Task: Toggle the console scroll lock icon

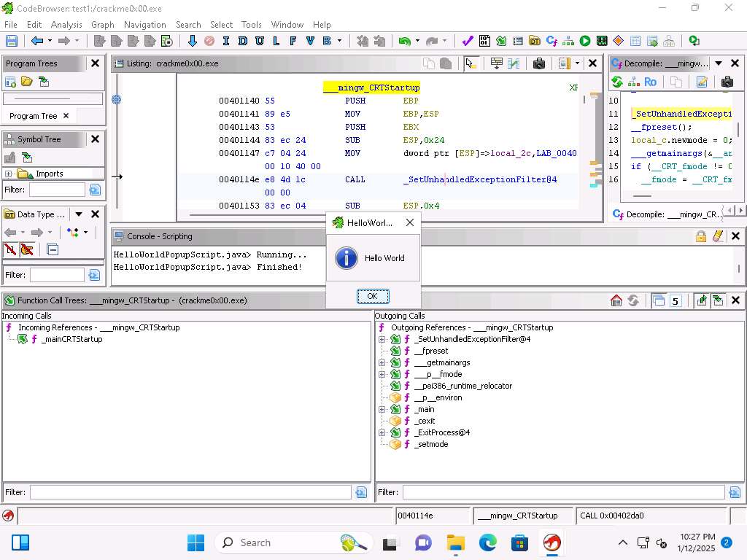Action: (x=701, y=236)
